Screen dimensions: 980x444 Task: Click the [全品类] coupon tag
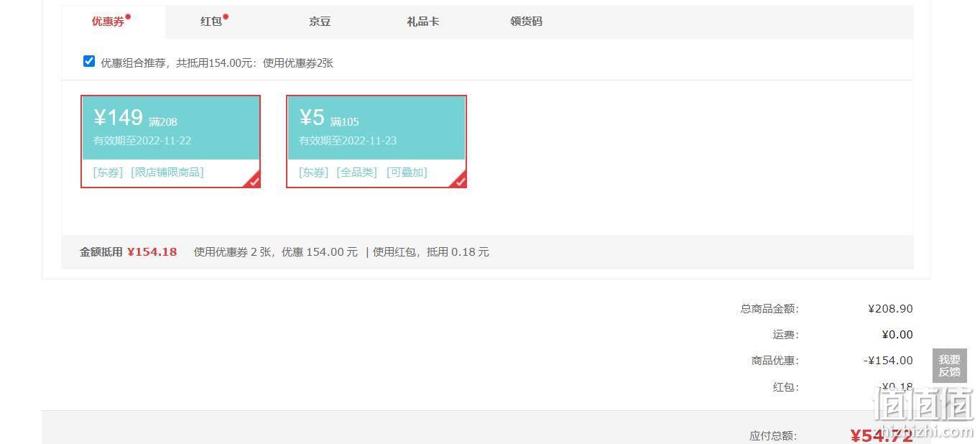click(x=357, y=172)
